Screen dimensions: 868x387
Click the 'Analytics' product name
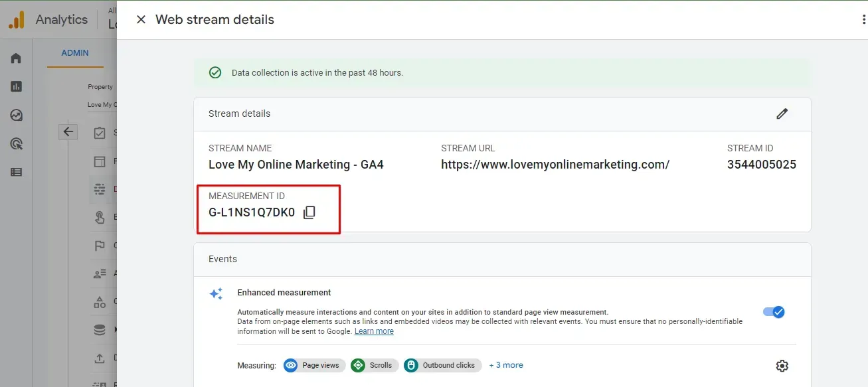[x=62, y=20]
